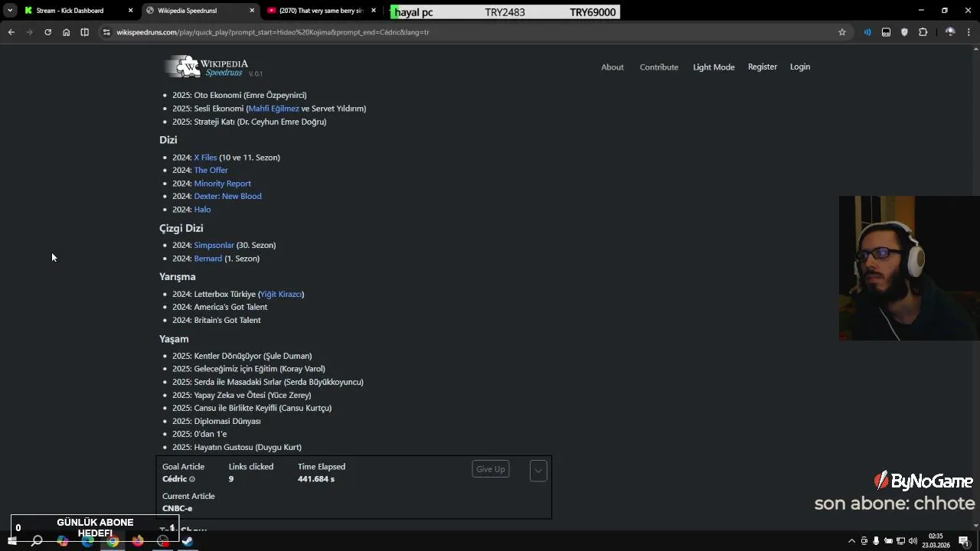This screenshot has height=551, width=980.
Task: Open the tab search dropdown arrow
Action: coord(10,11)
